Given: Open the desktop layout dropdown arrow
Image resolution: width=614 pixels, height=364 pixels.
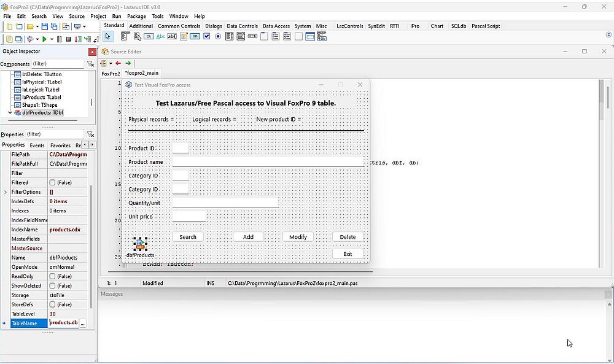Looking at the screenshot, I should coord(84,26).
